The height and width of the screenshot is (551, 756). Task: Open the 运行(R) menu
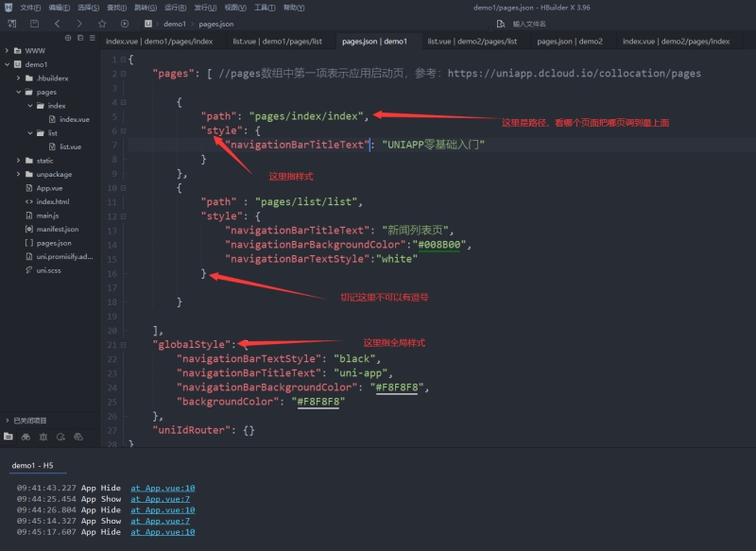pos(175,8)
